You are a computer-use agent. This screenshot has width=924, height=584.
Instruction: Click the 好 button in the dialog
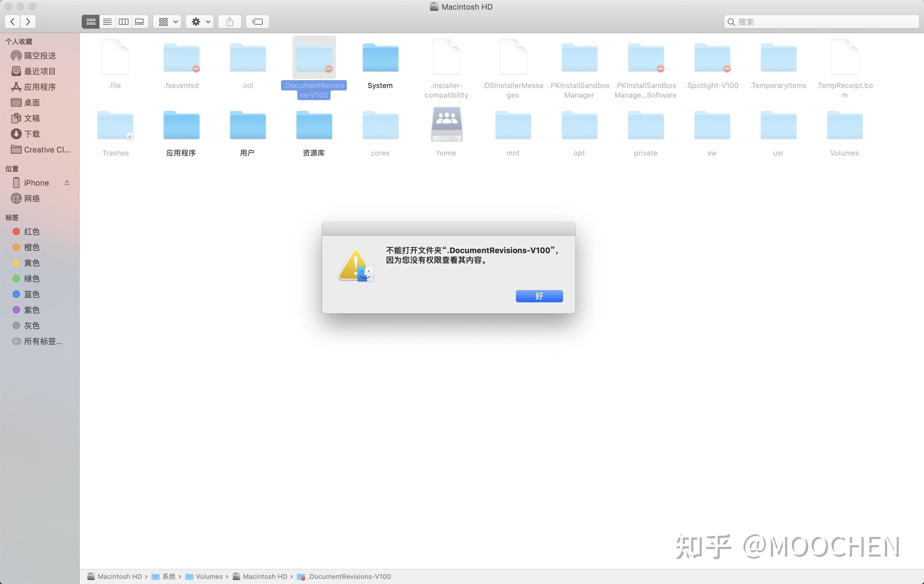(x=539, y=296)
